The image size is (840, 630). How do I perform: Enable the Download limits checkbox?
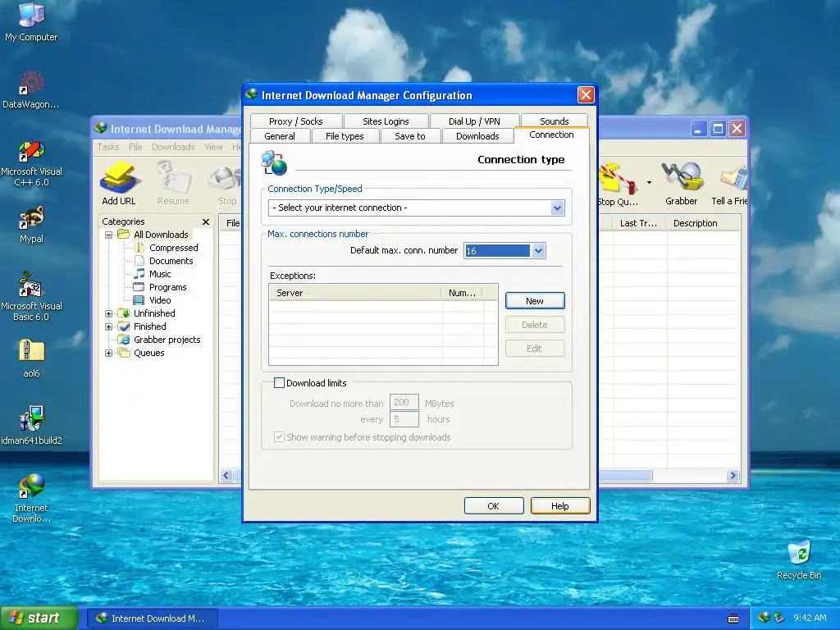click(279, 382)
